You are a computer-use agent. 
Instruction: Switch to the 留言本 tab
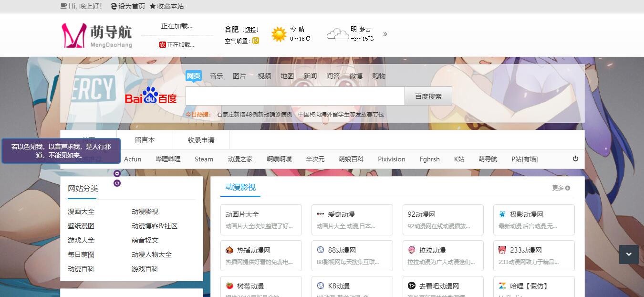(x=145, y=140)
